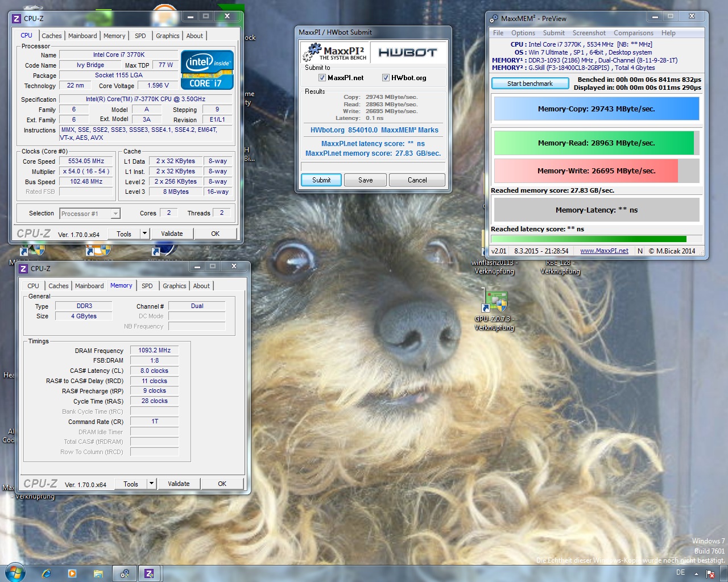
Task: Click OK in the lower CPU-Z Memory window
Action: (222, 484)
